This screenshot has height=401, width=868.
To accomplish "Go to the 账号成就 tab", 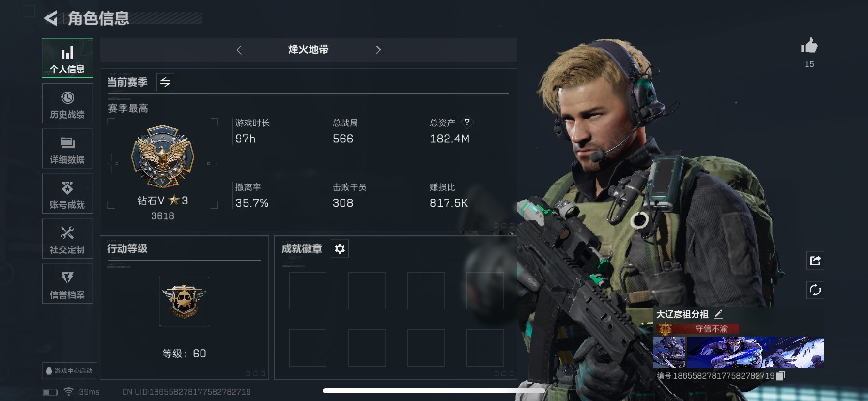I will pos(67,194).
